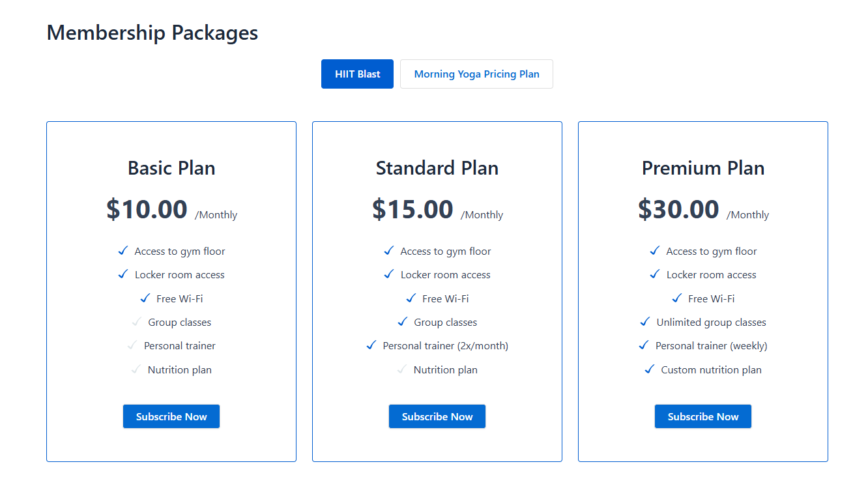Select the HIIT Blast tab
The width and height of the screenshot is (868, 490).
pyautogui.click(x=357, y=74)
